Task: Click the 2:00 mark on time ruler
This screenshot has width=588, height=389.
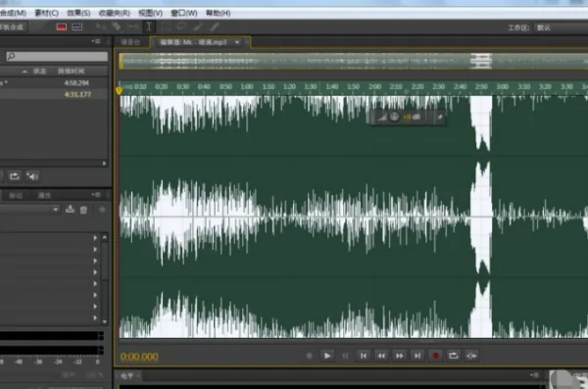Action: 374,86
